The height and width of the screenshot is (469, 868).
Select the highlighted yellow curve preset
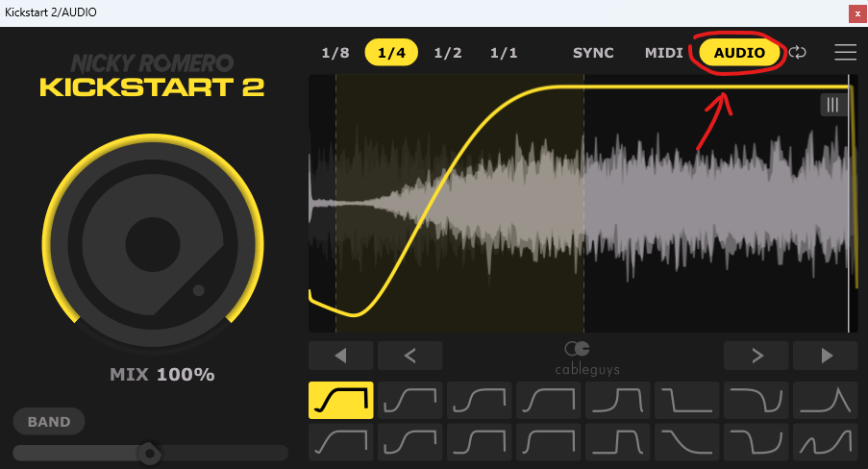[340, 400]
